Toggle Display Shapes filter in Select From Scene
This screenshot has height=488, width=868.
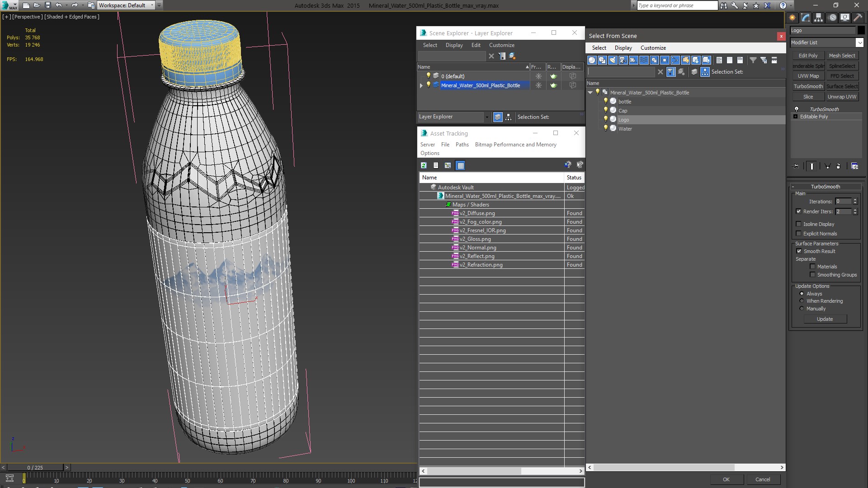tap(602, 60)
